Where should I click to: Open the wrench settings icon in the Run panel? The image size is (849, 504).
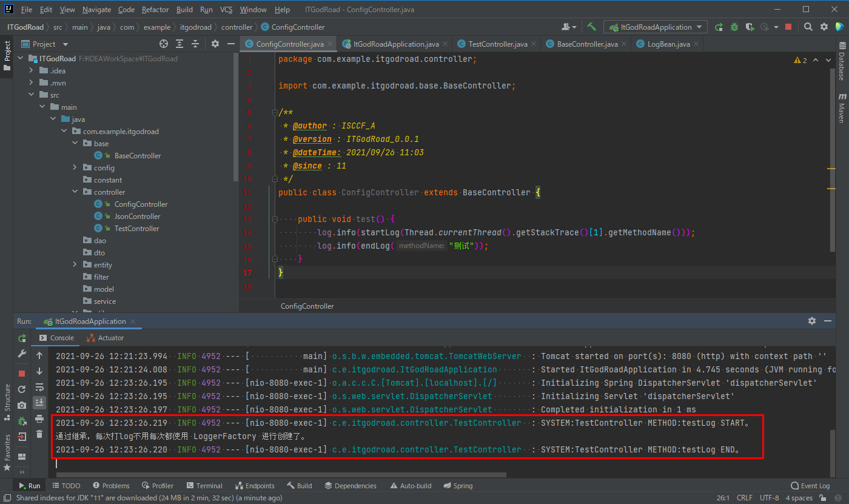22,354
